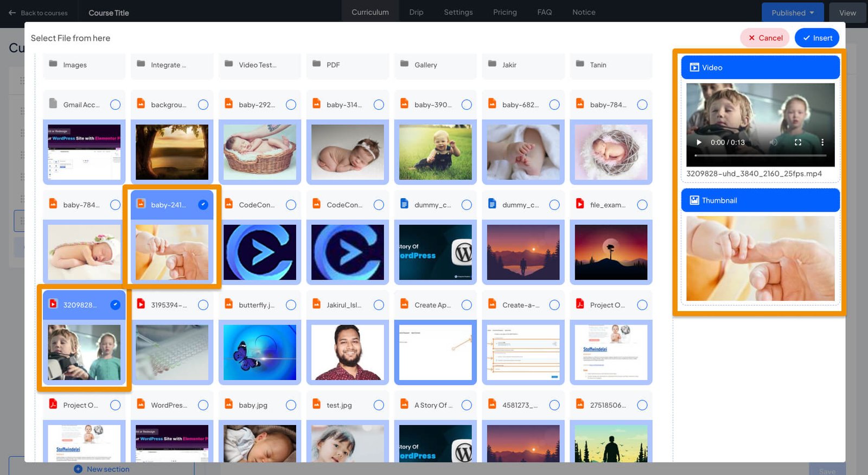Open the Pricing tab
The image size is (868, 475).
pos(505,12)
